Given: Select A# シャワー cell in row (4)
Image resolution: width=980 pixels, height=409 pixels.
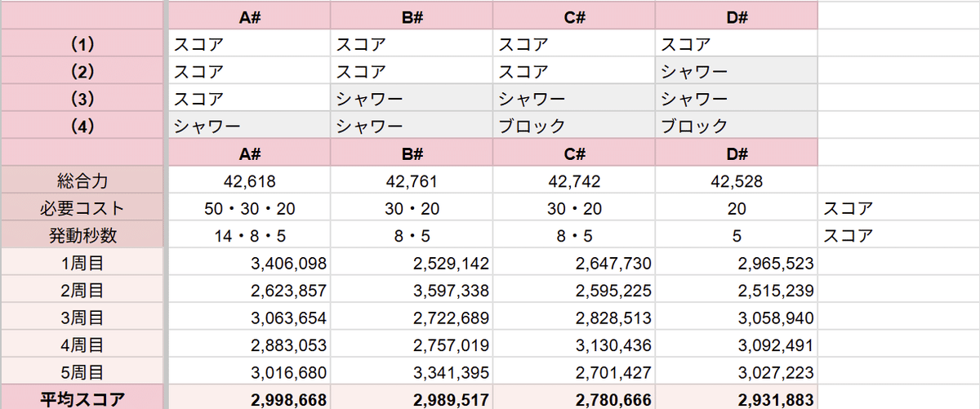Looking at the screenshot, I should coord(249,126).
